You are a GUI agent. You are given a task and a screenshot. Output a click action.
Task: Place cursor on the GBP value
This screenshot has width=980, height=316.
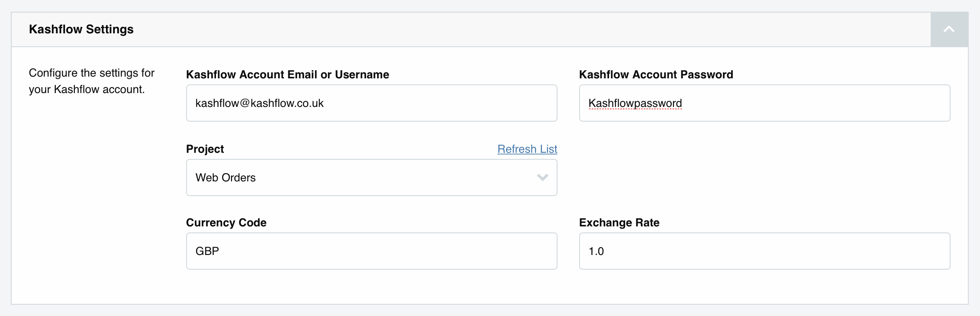coord(207,251)
